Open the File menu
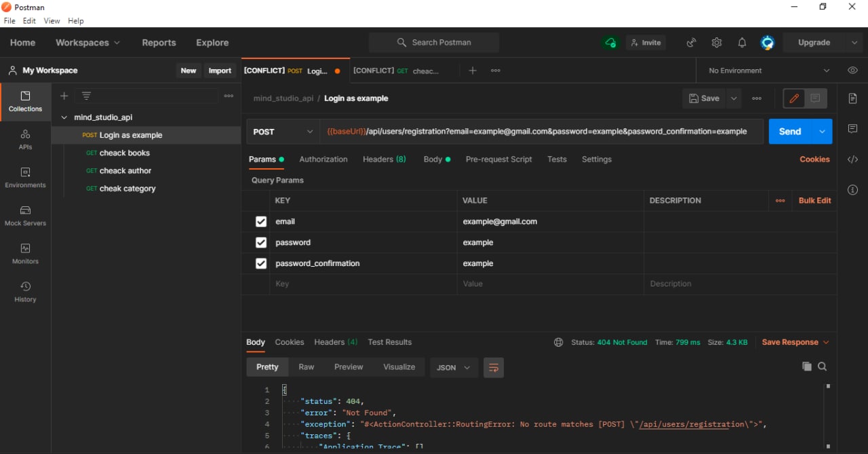Viewport: 868px width, 454px height. coord(9,21)
